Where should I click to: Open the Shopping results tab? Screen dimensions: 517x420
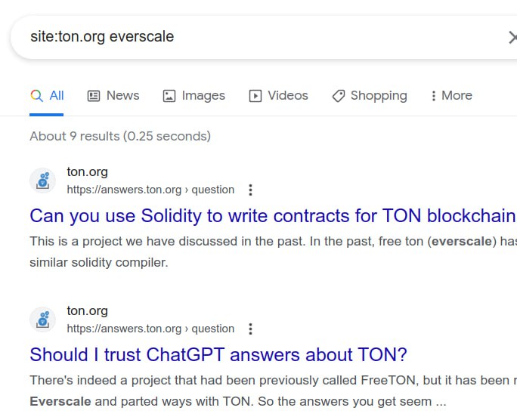(378, 96)
